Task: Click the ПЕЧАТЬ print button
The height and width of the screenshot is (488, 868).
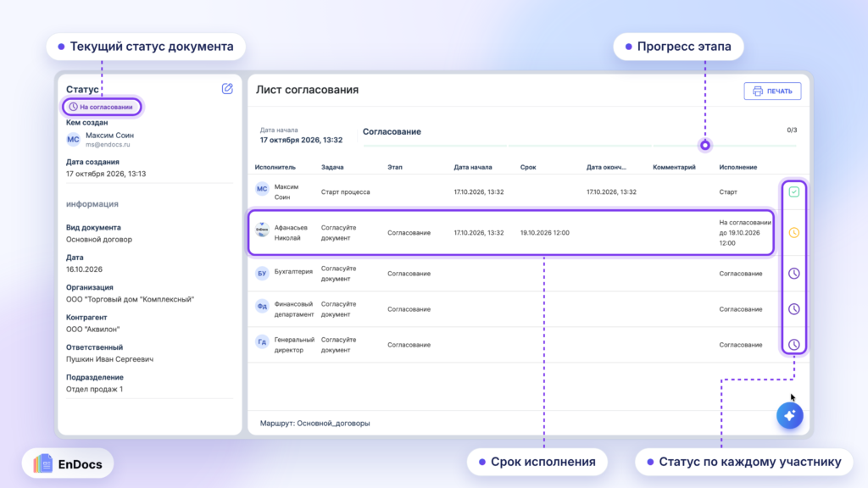Action: tap(772, 91)
